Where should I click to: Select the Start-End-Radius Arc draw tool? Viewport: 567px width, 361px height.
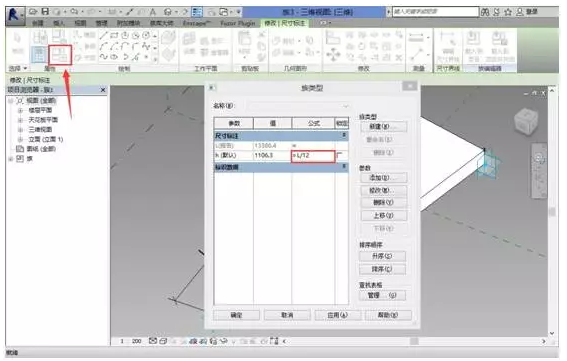(104, 46)
